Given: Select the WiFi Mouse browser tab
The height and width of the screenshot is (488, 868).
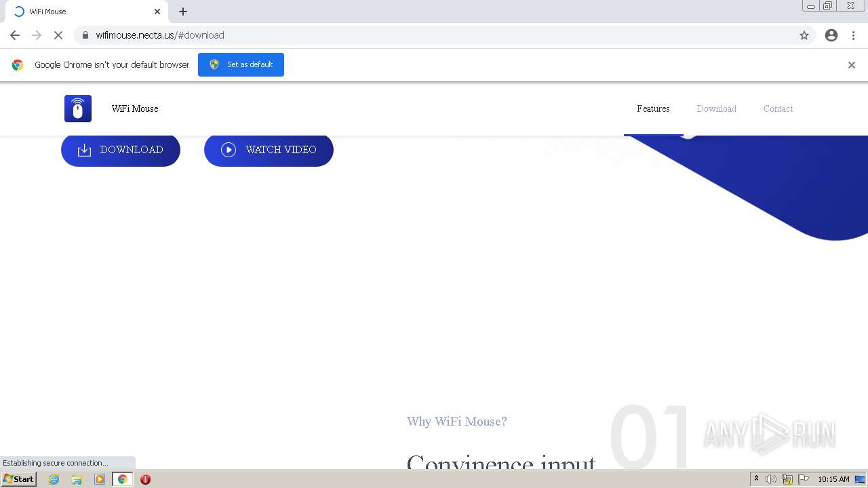Looking at the screenshot, I should pos(87,12).
